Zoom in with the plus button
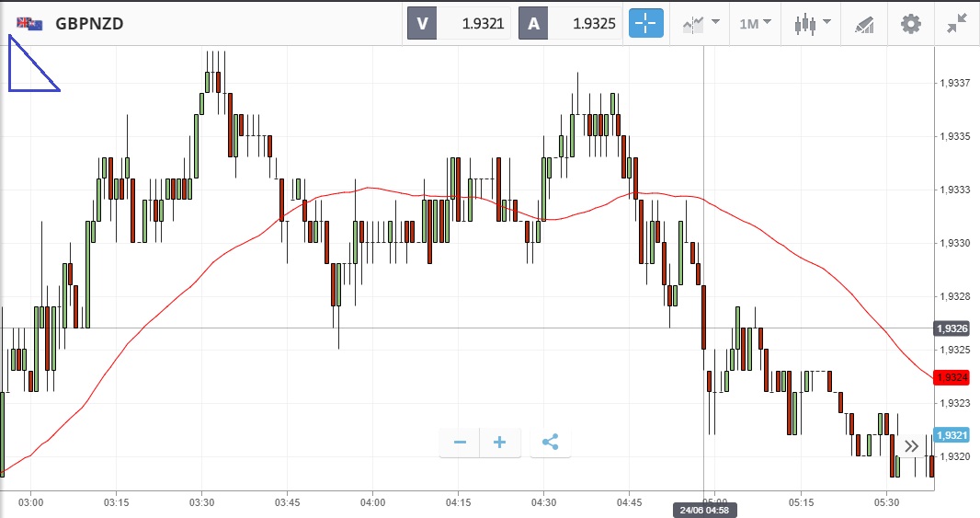980x518 pixels. 500,443
